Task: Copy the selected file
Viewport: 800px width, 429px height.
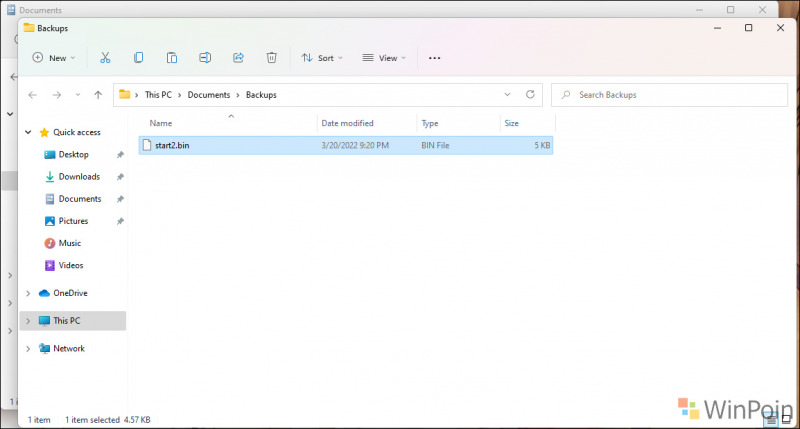Action: pyautogui.click(x=138, y=58)
